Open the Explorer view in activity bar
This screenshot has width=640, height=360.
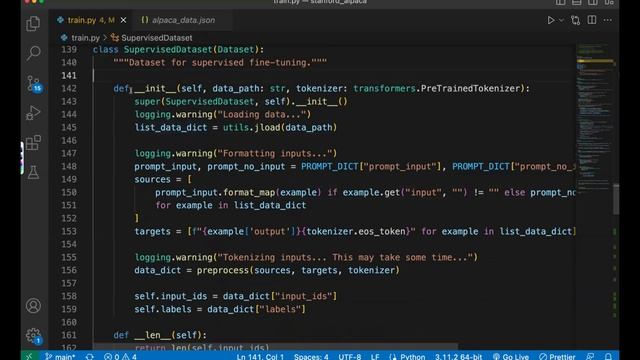tap(33, 23)
